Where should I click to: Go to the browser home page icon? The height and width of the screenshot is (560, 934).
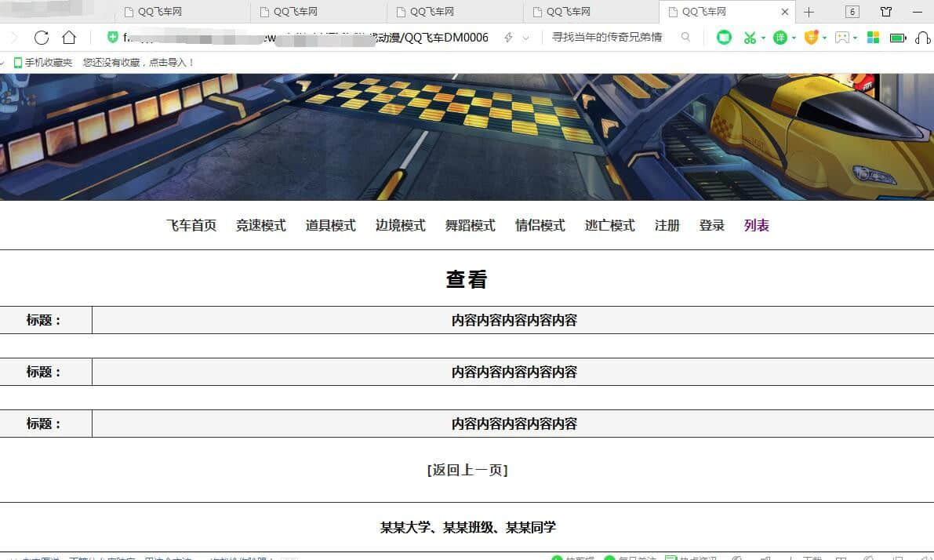pos(69,38)
